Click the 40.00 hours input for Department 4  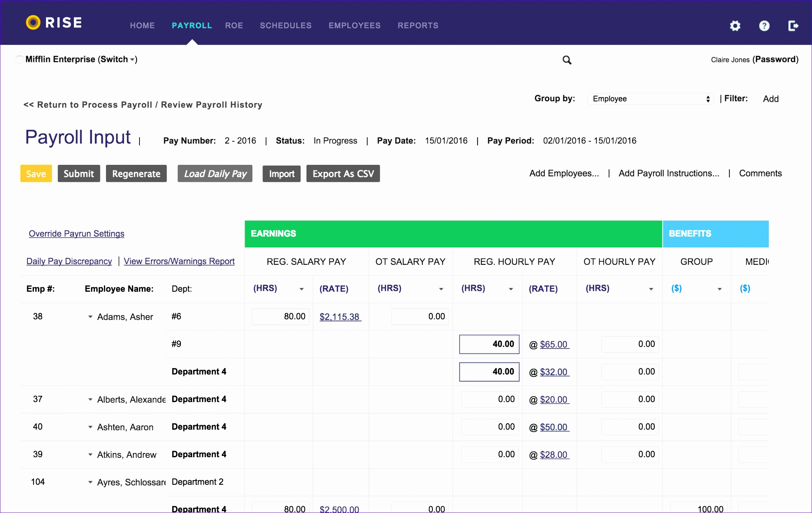point(489,372)
